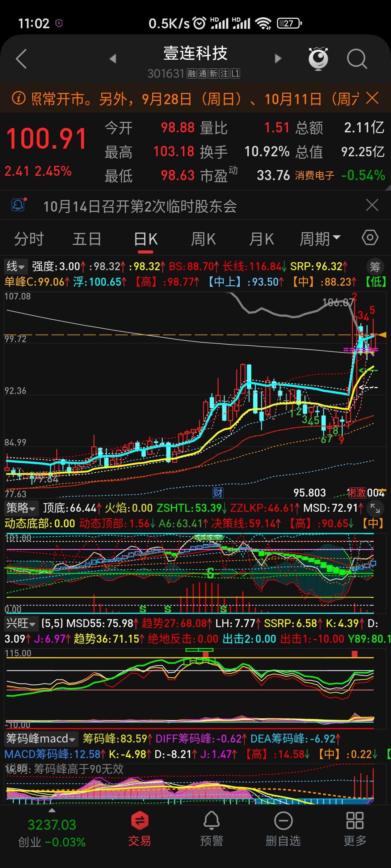This screenshot has width=391, height=868.
Task: Tap the MSD55:75.98 indicator value
Action: click(102, 623)
